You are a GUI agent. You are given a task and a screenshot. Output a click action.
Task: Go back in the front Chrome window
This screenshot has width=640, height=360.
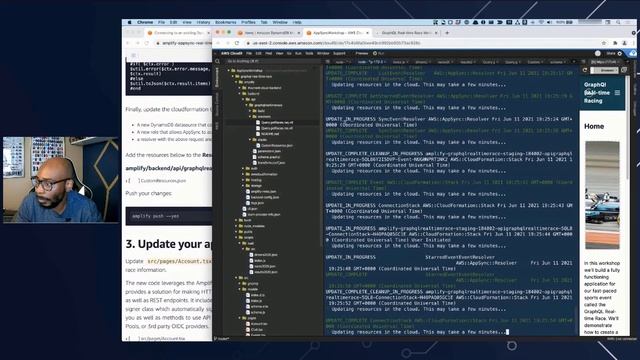click(x=218, y=43)
